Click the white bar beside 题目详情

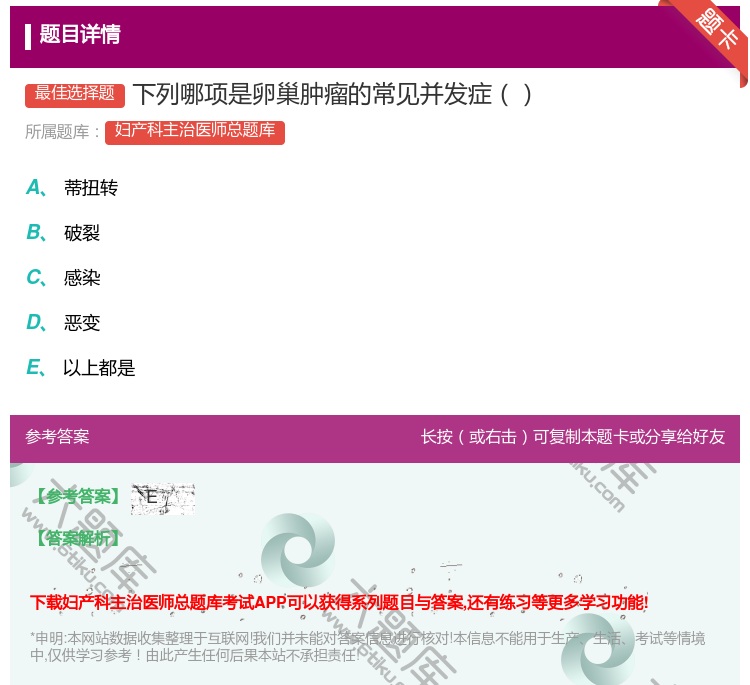[28, 36]
